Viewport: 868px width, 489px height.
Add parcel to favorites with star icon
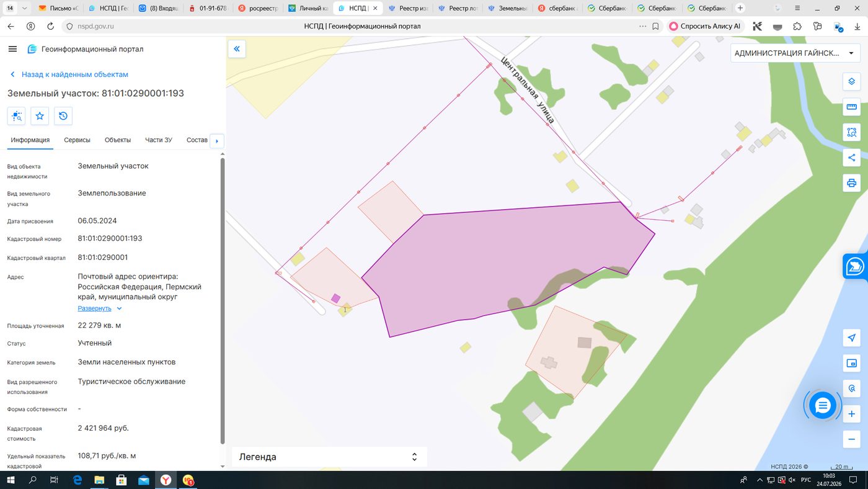(40, 116)
